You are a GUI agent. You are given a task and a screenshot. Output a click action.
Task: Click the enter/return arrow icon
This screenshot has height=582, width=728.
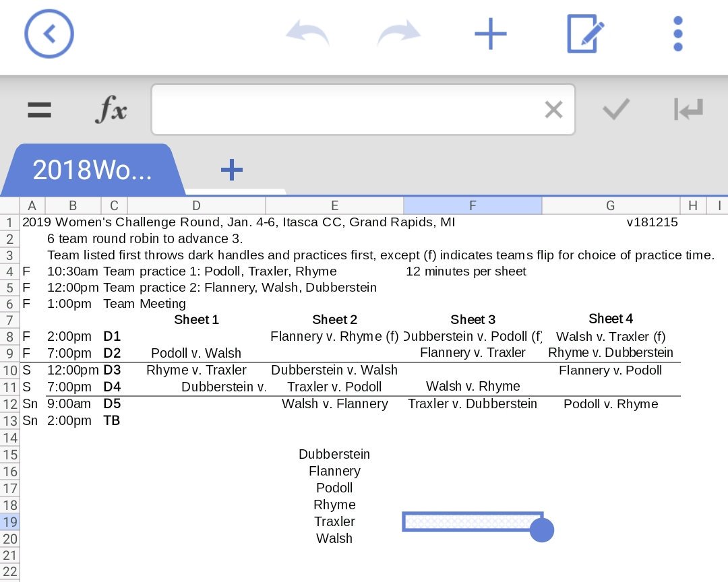point(688,110)
